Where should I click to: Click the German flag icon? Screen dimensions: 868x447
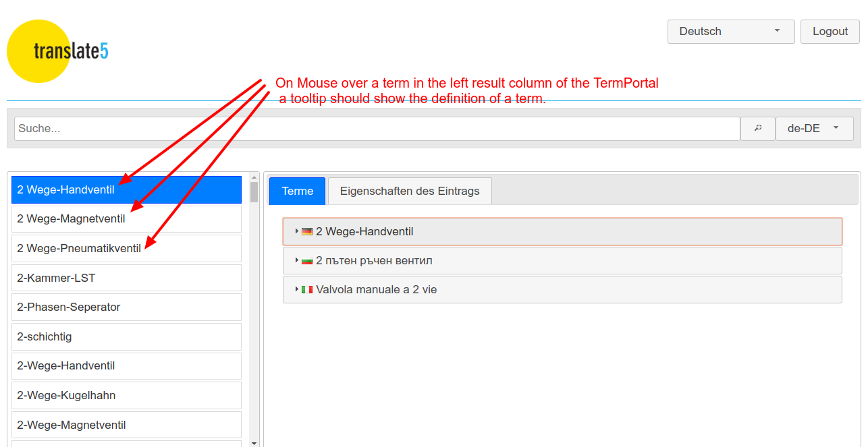307,231
